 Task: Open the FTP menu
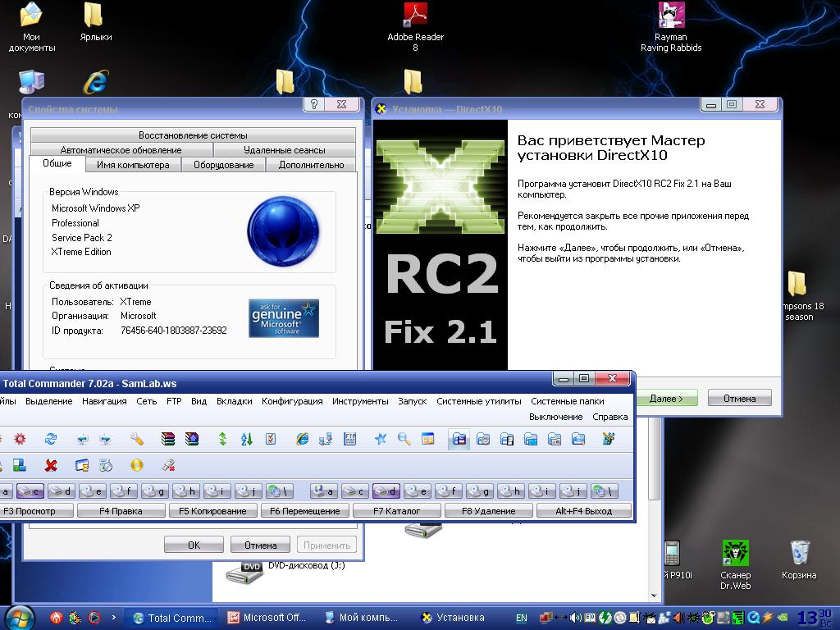[x=174, y=401]
